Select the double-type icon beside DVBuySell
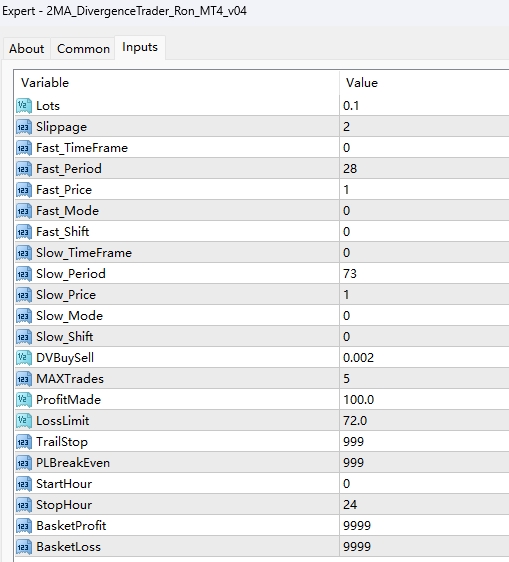The height and width of the screenshot is (562, 509). click(x=24, y=358)
